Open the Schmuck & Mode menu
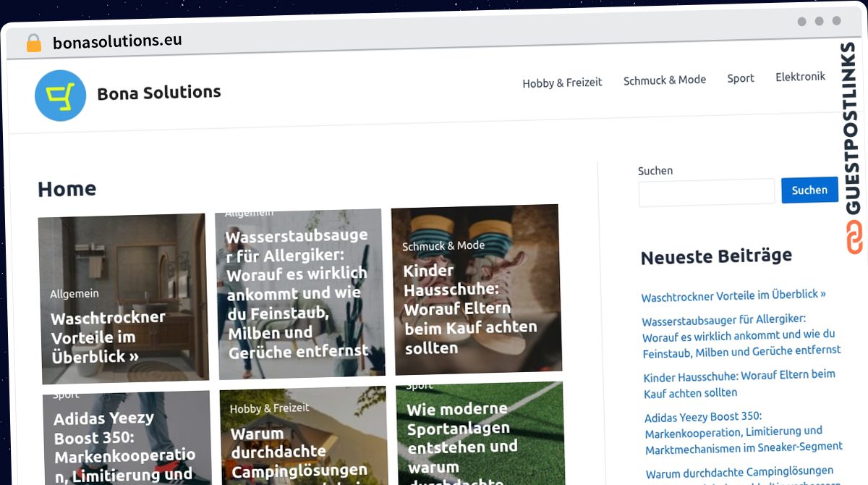 coord(665,80)
